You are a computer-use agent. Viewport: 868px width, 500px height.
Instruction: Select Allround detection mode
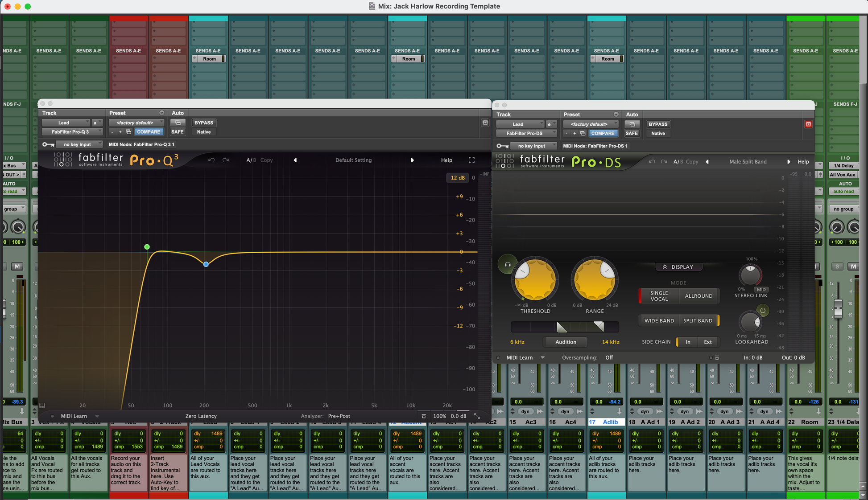[x=699, y=296]
